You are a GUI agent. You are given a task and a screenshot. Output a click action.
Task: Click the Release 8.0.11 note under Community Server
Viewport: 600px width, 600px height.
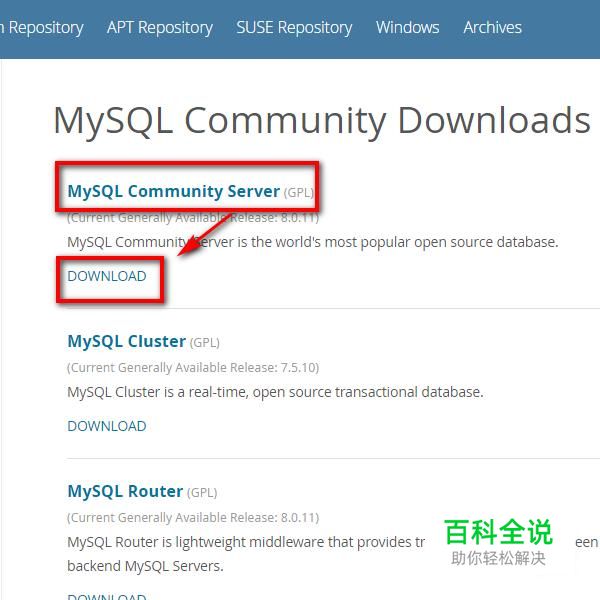click(193, 218)
